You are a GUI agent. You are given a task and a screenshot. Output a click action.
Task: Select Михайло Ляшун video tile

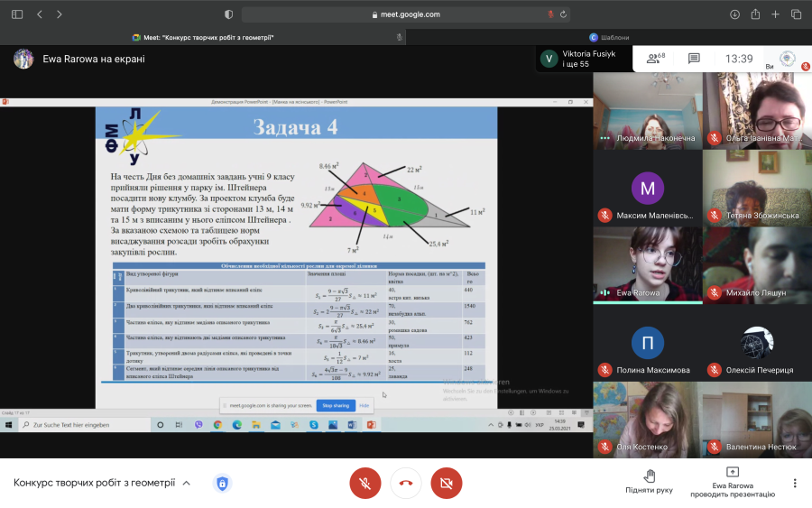tap(757, 265)
